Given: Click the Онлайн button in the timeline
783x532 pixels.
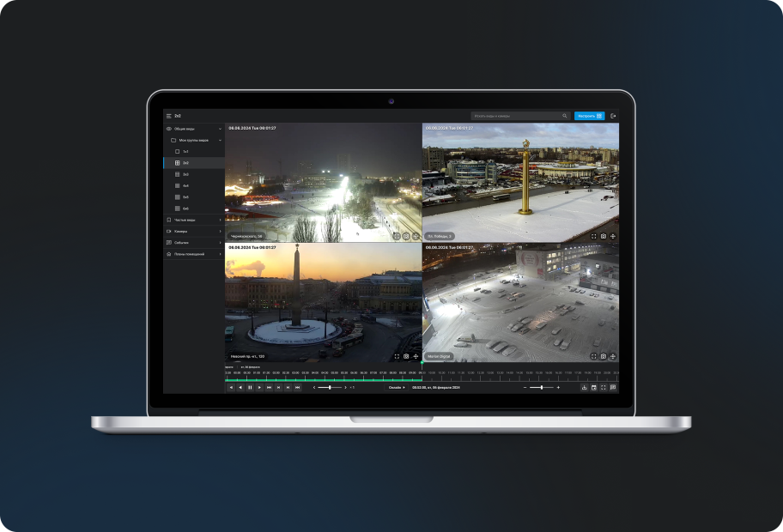Looking at the screenshot, I should (397, 388).
